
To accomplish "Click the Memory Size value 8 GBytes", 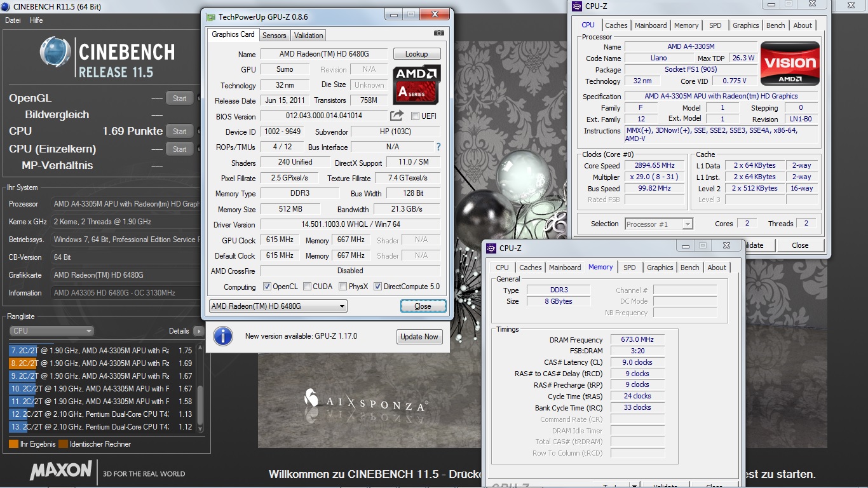I will tap(558, 301).
